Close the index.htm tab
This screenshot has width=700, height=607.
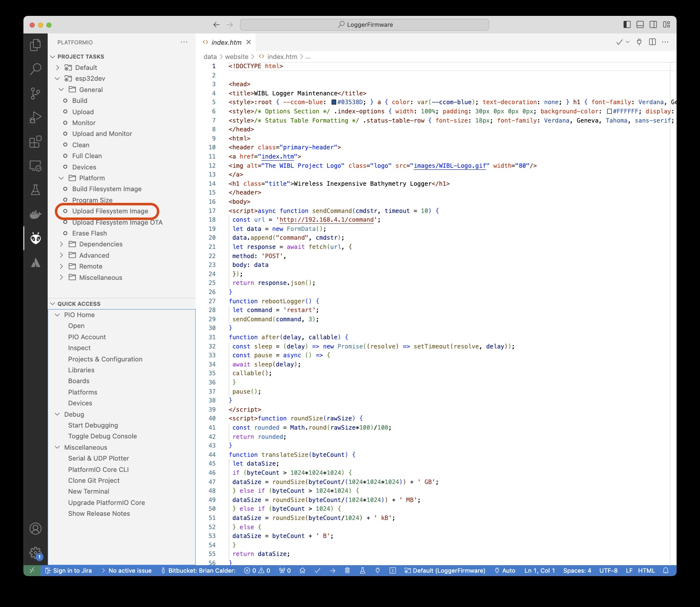point(248,42)
